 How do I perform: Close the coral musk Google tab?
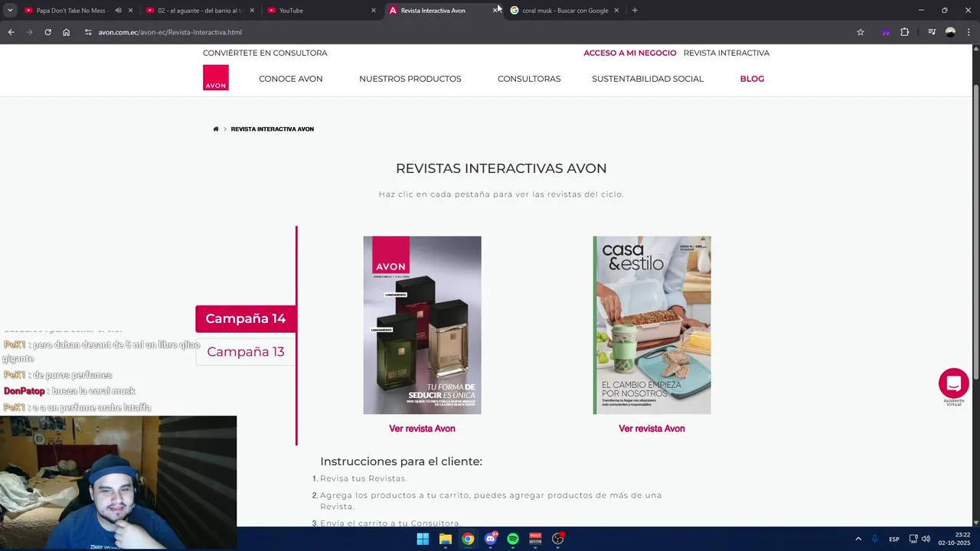(x=616, y=10)
